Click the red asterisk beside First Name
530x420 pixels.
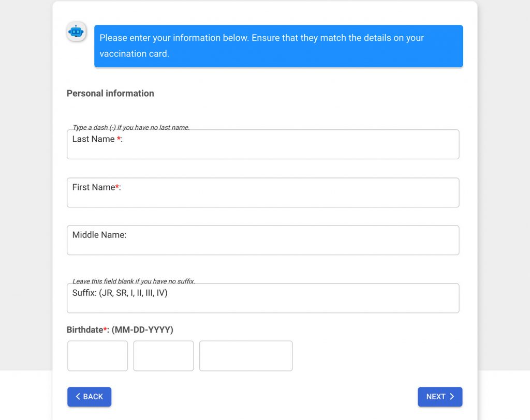117,187
